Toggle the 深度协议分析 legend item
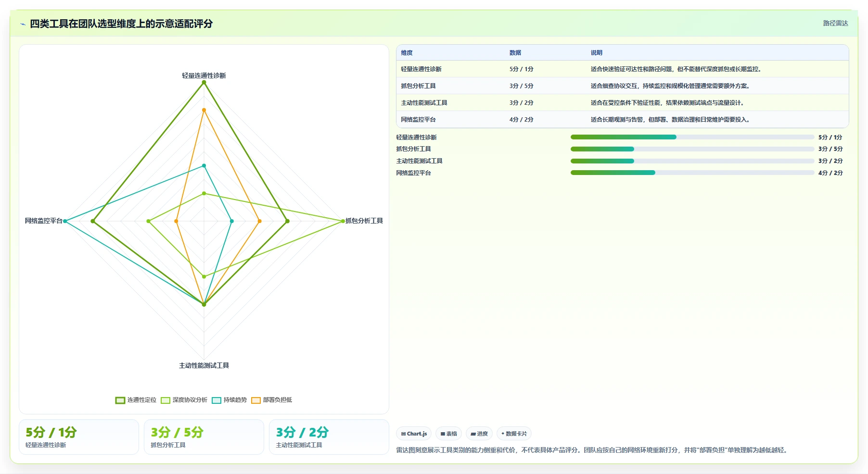Image resolution: width=868 pixels, height=474 pixels. click(x=184, y=400)
